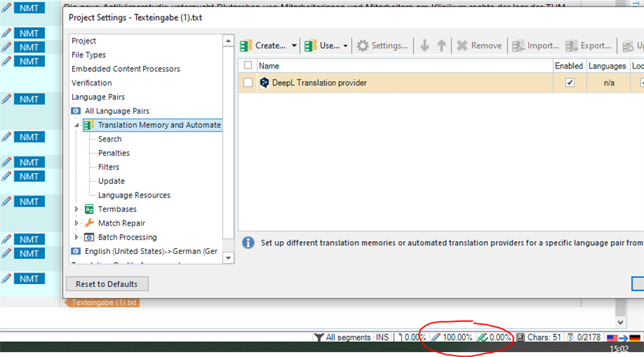Click the German flag target language icon
The height and width of the screenshot is (357, 644).
[635, 338]
